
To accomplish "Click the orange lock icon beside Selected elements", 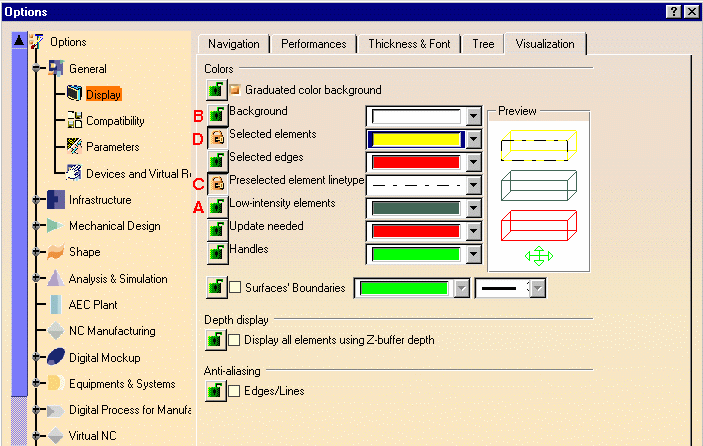I will point(217,138).
